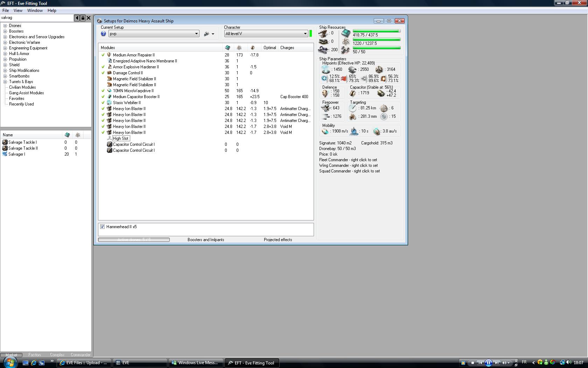Expand the Drones tree category
This screenshot has height=368, width=588.
click(5, 26)
